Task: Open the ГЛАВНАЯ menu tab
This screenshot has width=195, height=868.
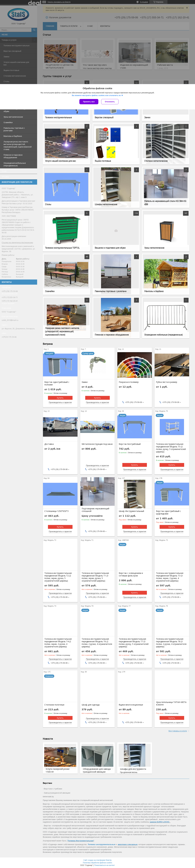Action: tap(50, 26)
